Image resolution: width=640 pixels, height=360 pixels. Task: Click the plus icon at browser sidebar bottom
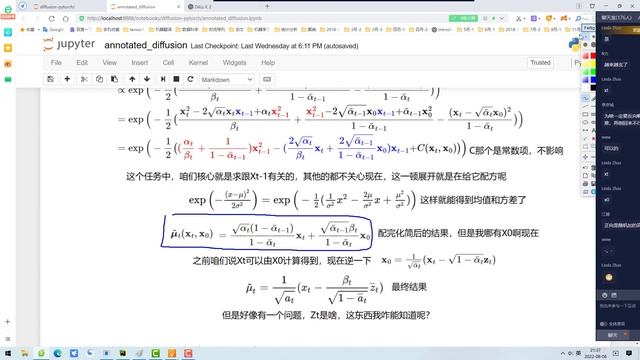coord(7,322)
